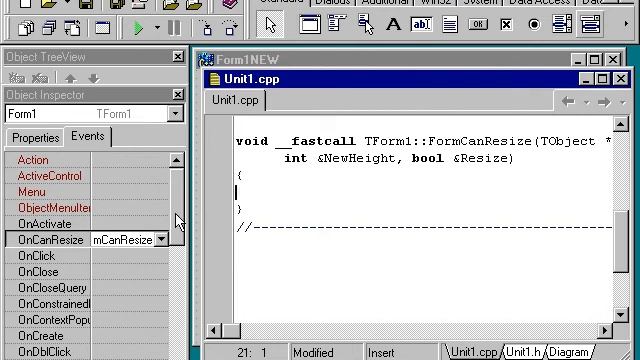Select the OnClick event row

pyautogui.click(x=87, y=256)
